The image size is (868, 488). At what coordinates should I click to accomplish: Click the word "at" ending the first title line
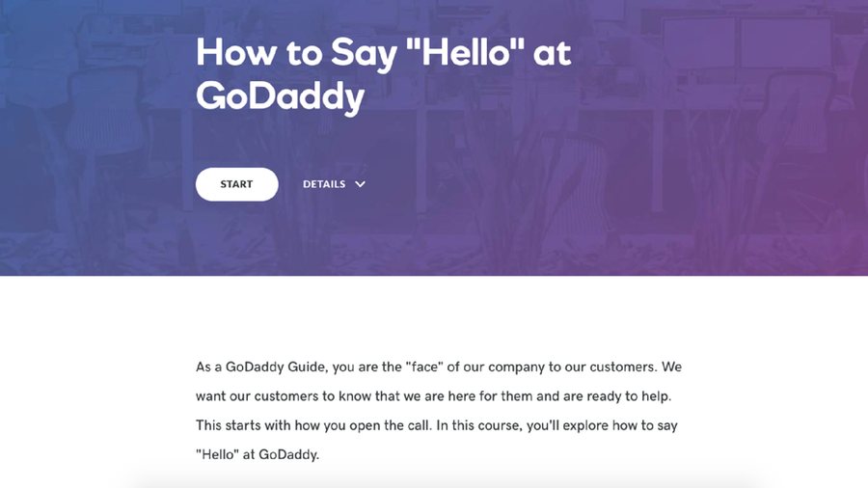click(x=552, y=54)
